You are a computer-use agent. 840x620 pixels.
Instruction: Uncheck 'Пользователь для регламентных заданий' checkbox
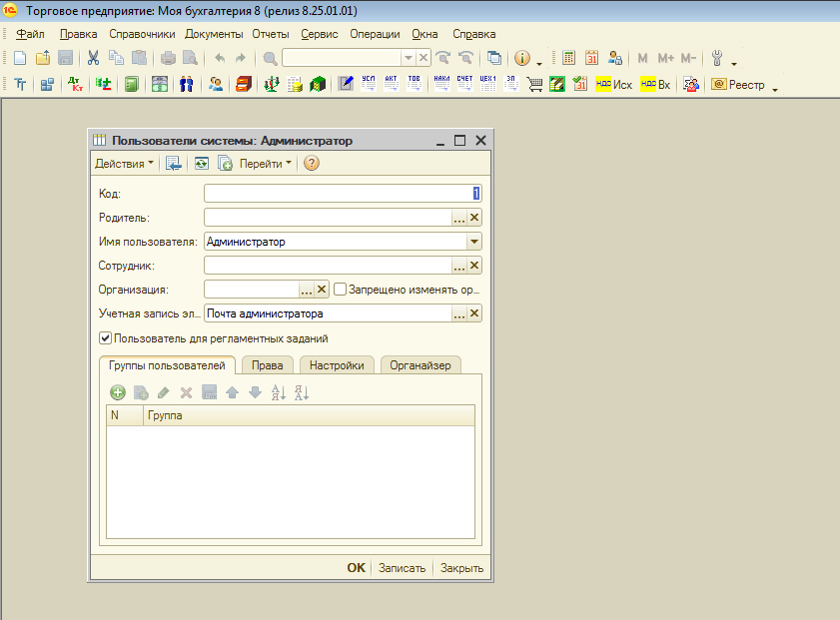(x=106, y=338)
